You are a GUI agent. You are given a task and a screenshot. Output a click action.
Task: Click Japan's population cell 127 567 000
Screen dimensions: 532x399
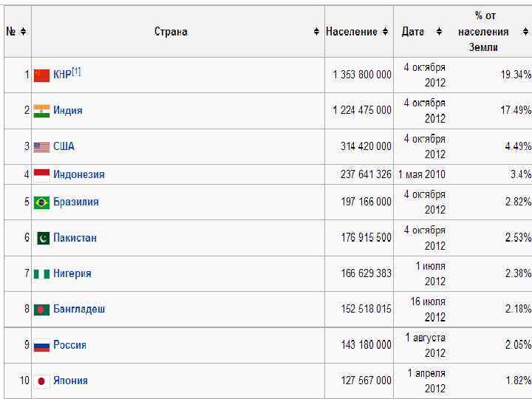coord(366,381)
